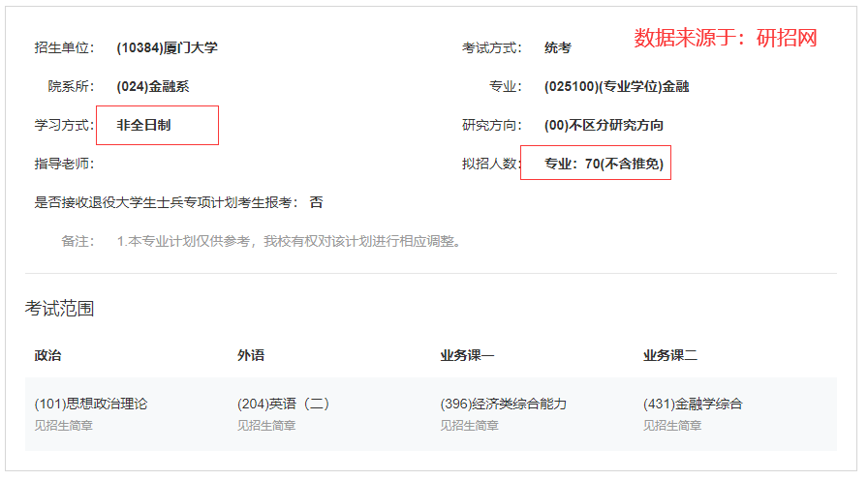Click the 考试方式 label
The image size is (868, 480).
[x=492, y=48]
